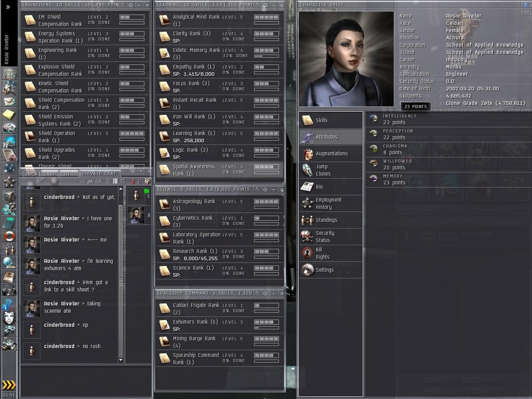
Task: Select Mining Barge Rank skill book icon
Action: point(165,342)
